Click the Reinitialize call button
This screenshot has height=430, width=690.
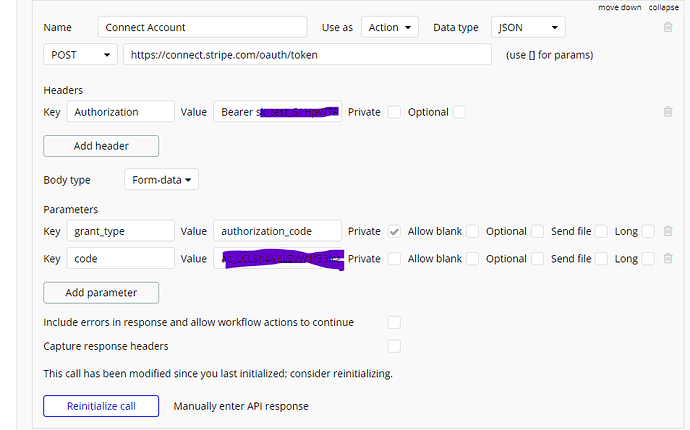pos(101,406)
